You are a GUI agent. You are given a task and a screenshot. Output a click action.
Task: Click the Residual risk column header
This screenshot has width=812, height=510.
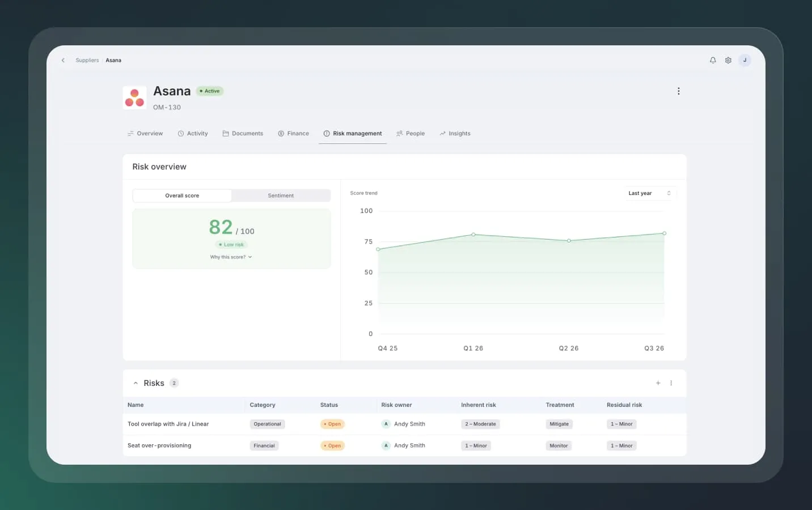click(624, 405)
